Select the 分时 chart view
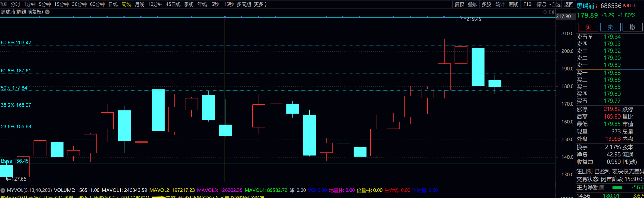 click(x=15, y=4)
